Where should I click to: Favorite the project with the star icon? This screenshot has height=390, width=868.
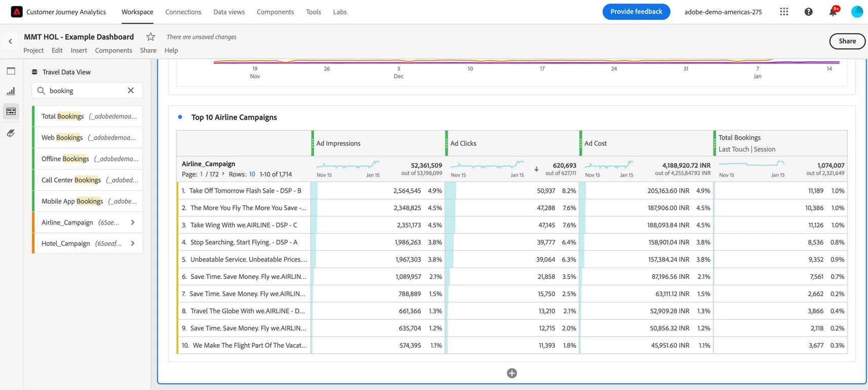150,36
